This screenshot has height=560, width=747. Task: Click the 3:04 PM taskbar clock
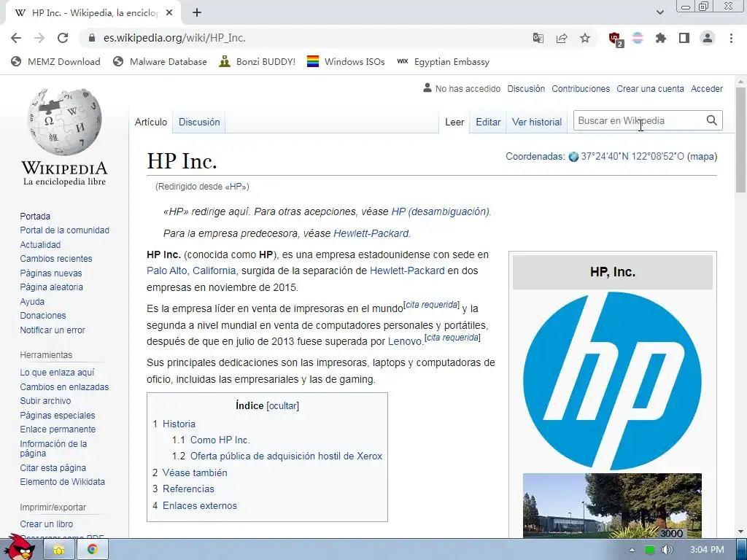pyautogui.click(x=707, y=550)
